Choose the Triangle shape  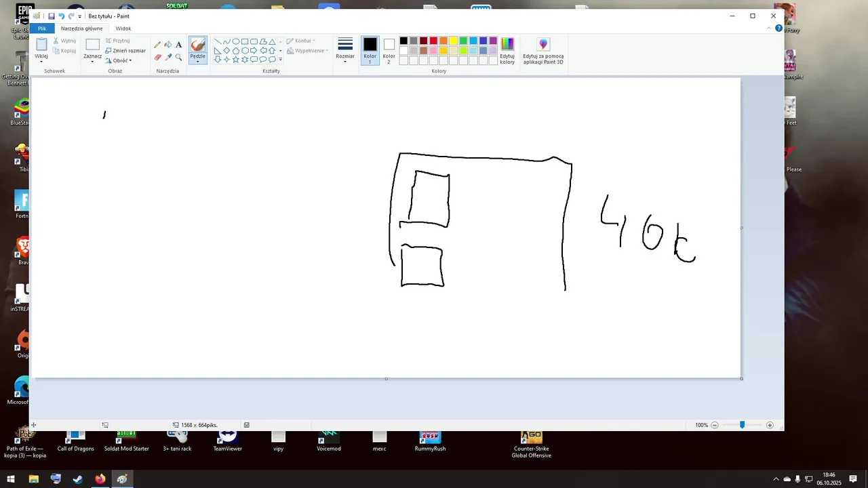pyautogui.click(x=272, y=41)
